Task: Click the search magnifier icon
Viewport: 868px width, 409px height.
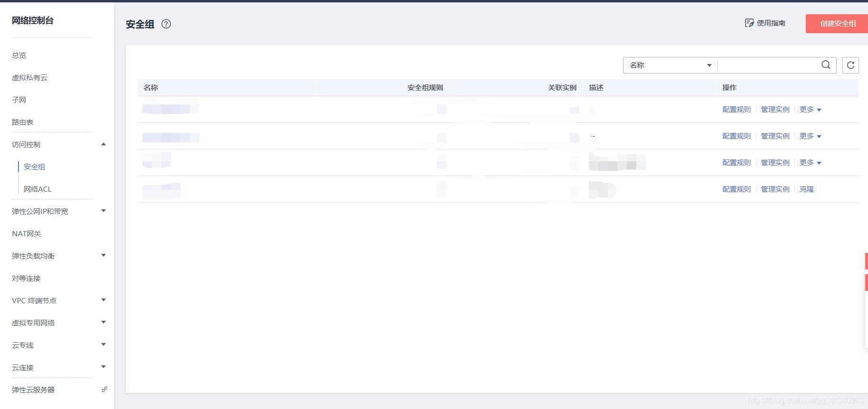Action: (826, 65)
